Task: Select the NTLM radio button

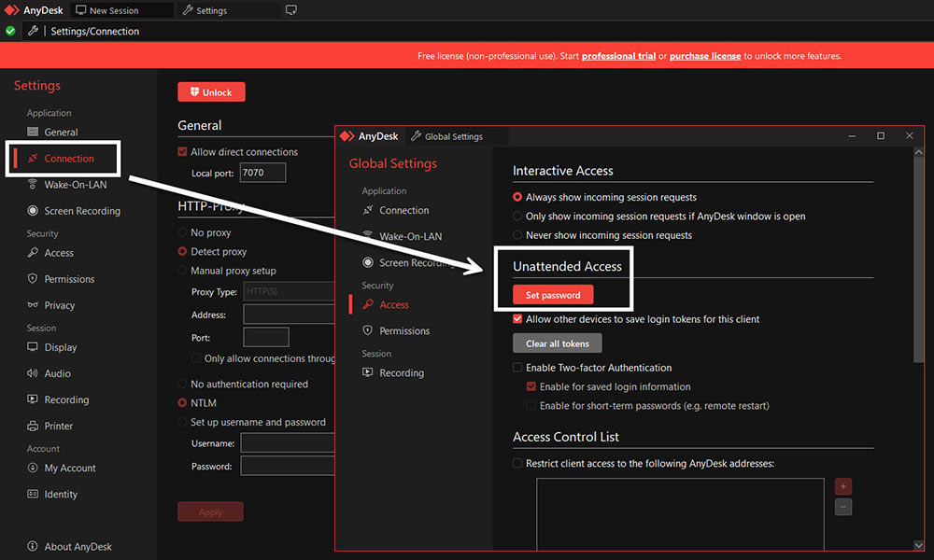Action: tap(182, 403)
